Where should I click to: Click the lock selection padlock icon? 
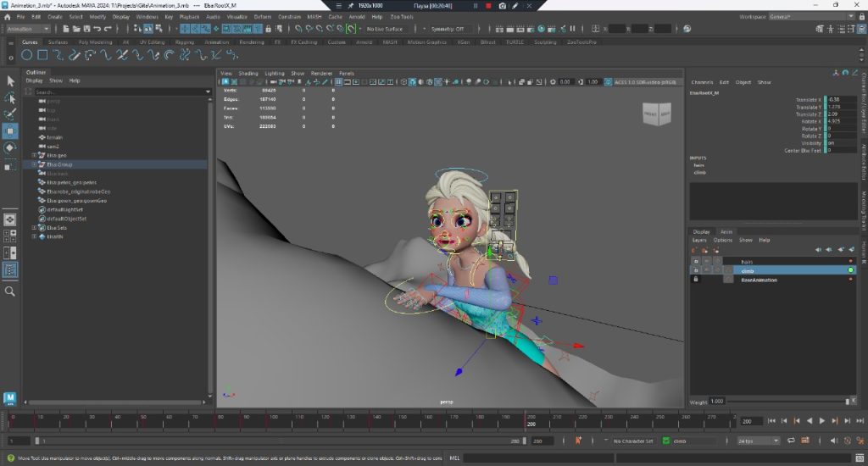268,29
